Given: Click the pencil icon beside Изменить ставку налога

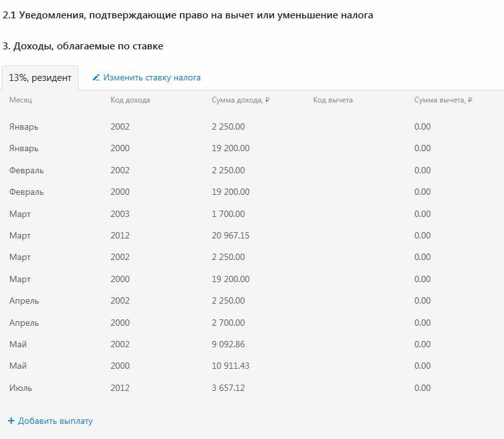Looking at the screenshot, I should [96, 78].
